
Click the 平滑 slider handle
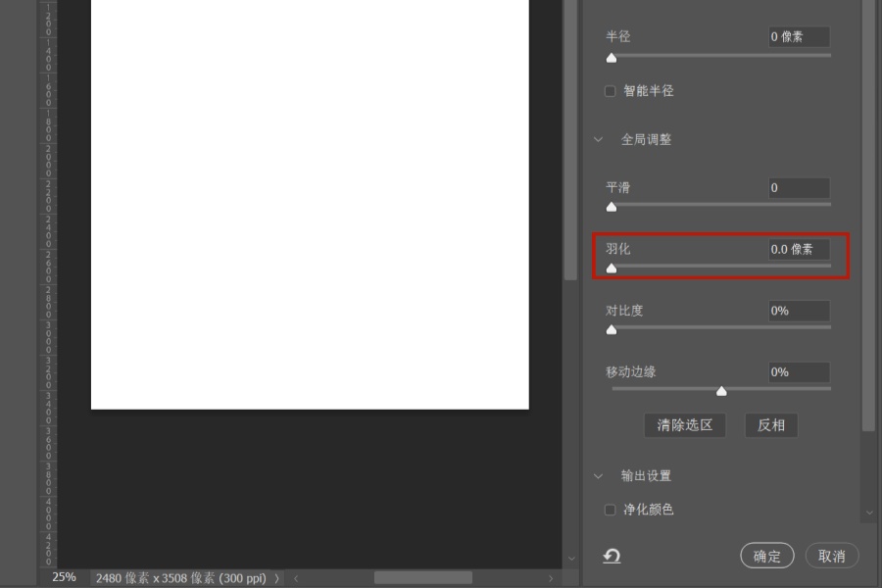[612, 207]
